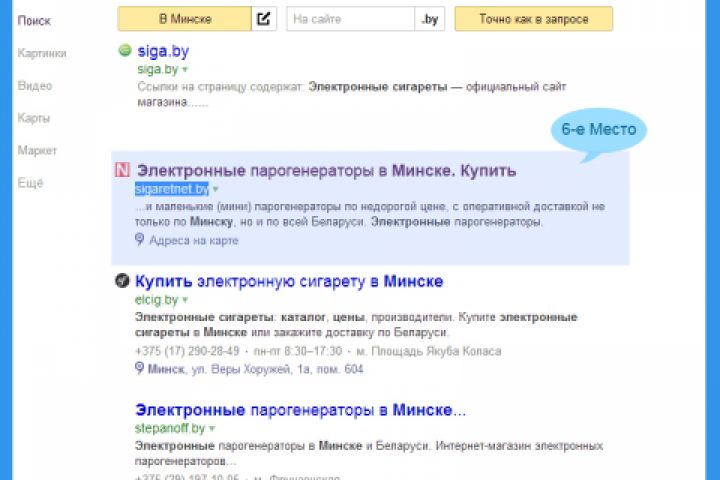Open 'Адреса на карте' link
Image resolution: width=720 pixels, height=480 pixels.
click(194, 241)
